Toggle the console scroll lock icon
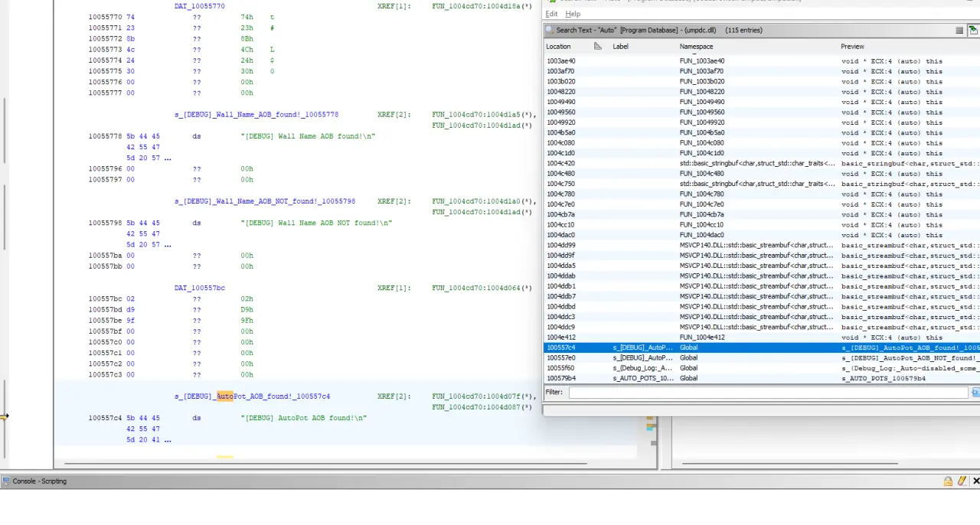The width and height of the screenshot is (980, 525). point(948,481)
